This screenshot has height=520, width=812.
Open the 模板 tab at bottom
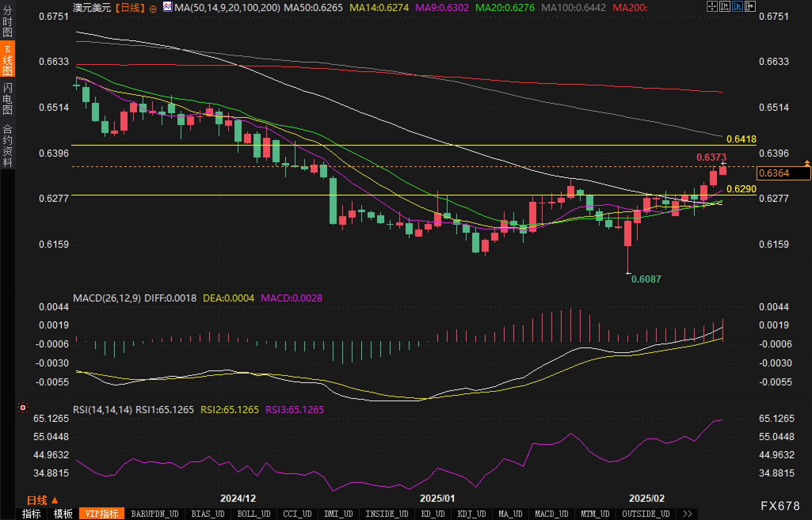click(x=63, y=514)
